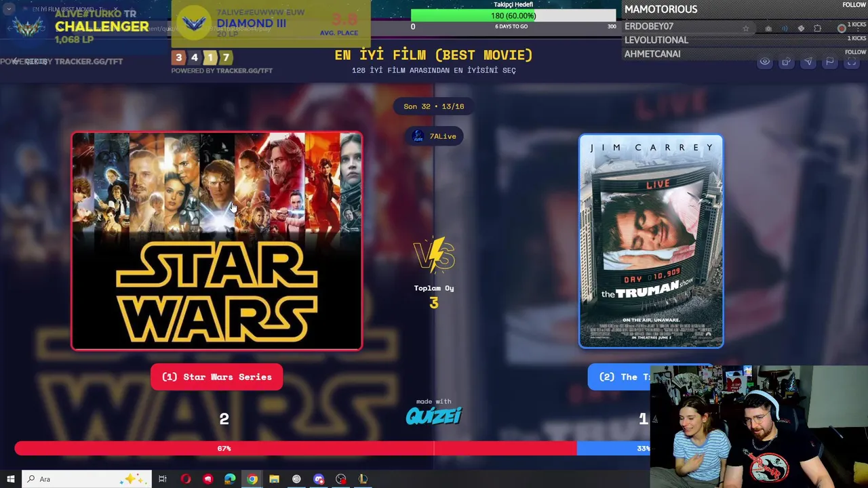Click the sound waves browser toolbar icon
Screen dimensions: 868x488
point(785,28)
